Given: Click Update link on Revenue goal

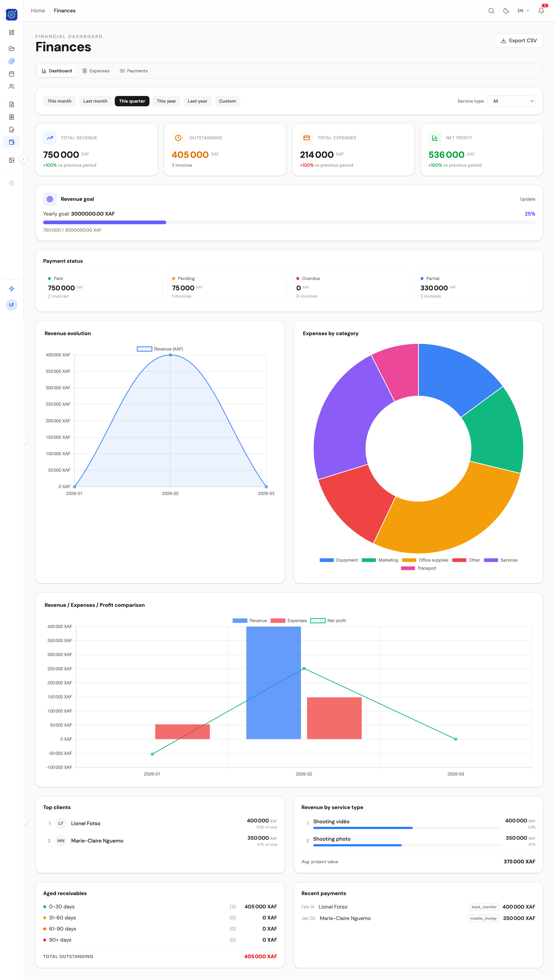Looking at the screenshot, I should click(527, 199).
